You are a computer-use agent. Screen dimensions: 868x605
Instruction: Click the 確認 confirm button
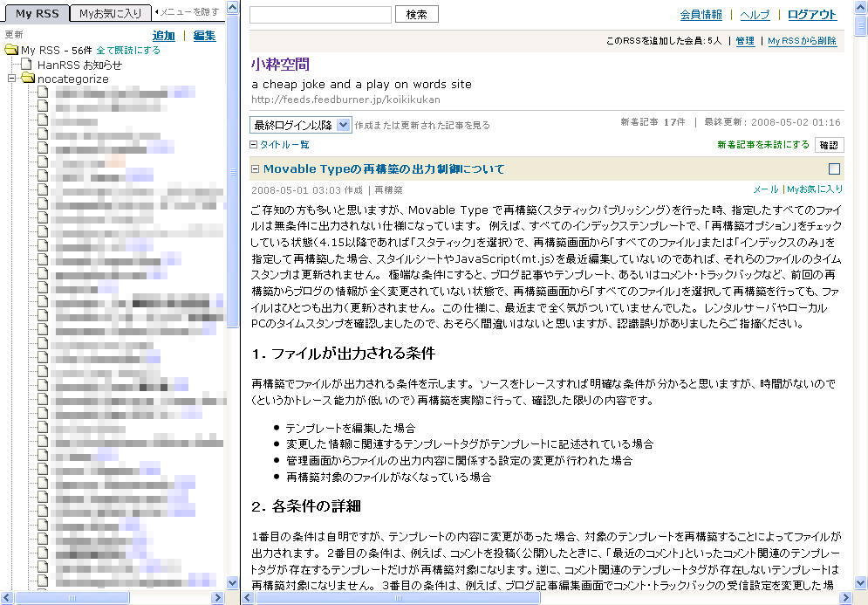(x=829, y=145)
